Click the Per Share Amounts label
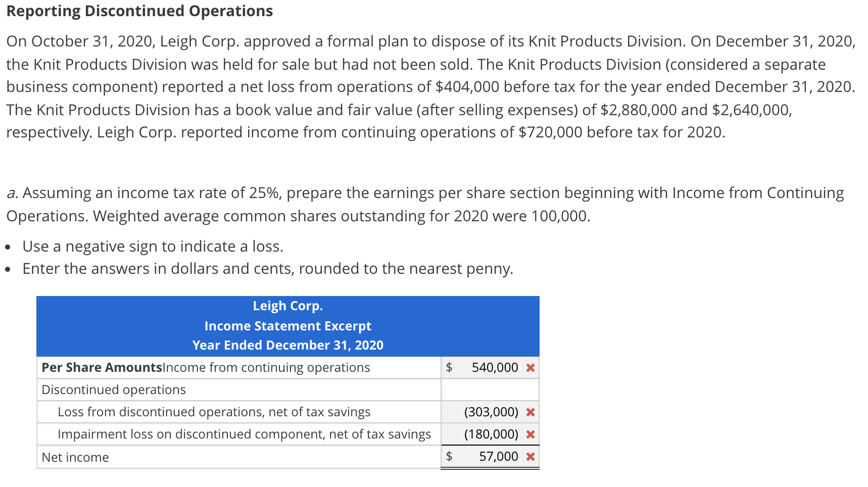This screenshot has height=487, width=868. 101,367
